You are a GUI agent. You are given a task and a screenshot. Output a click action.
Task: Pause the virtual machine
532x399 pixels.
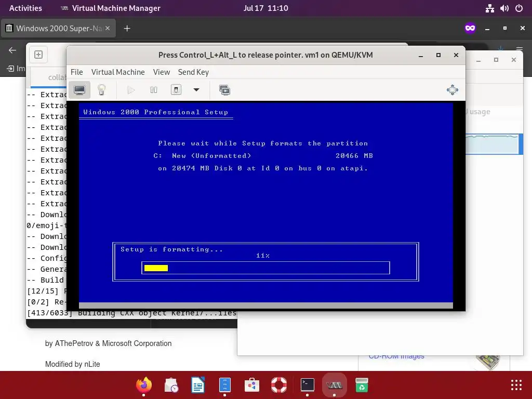154,90
